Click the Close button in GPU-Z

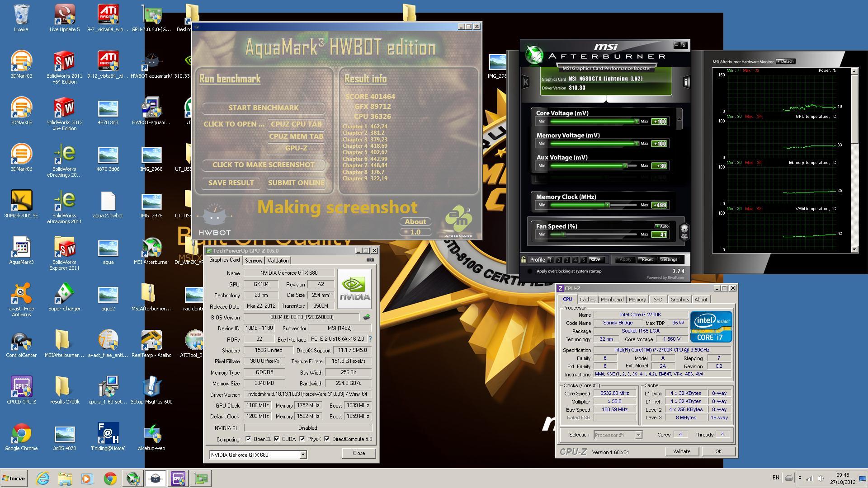click(x=359, y=453)
